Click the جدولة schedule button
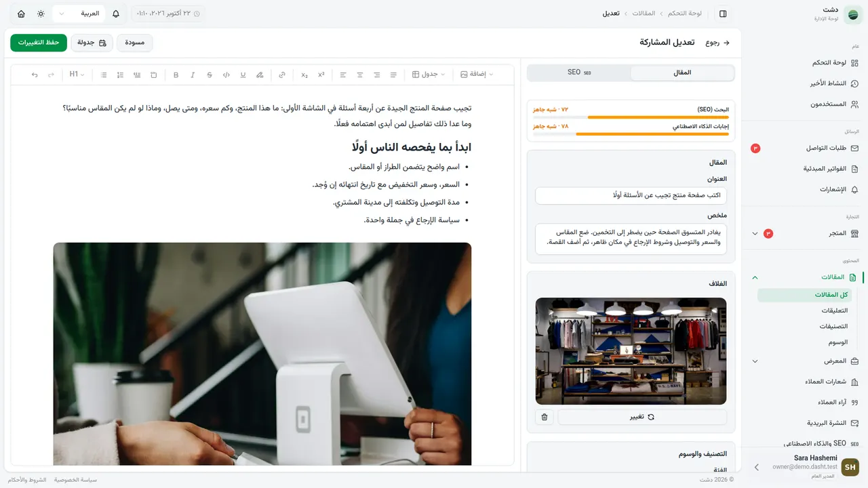This screenshot has width=868, height=488. point(92,43)
